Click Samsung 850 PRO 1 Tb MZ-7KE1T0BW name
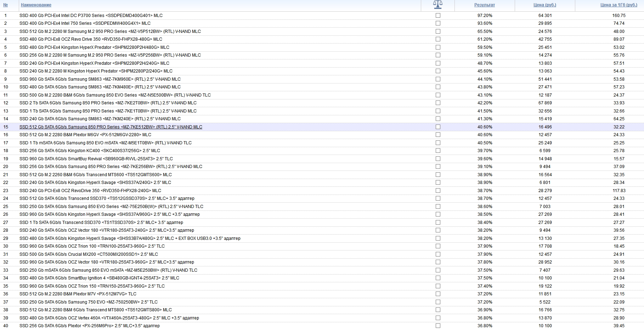Viewport: 644px width, 329px height. [x=108, y=111]
